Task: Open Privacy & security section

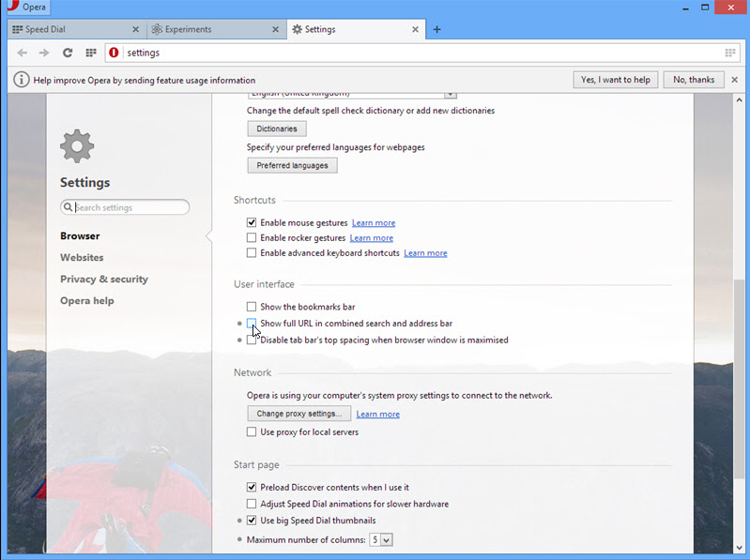Action: [104, 279]
